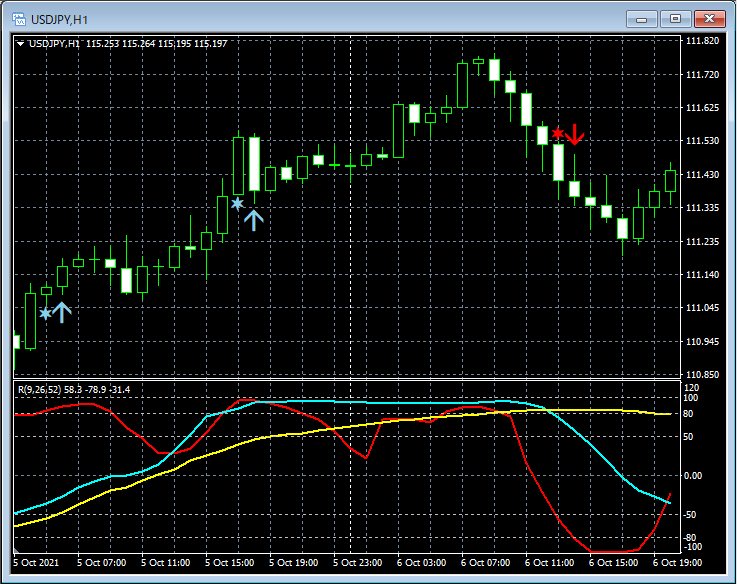The image size is (738, 584).
Task: Close the USDJPY,H1 chart window
Action: tap(708, 18)
